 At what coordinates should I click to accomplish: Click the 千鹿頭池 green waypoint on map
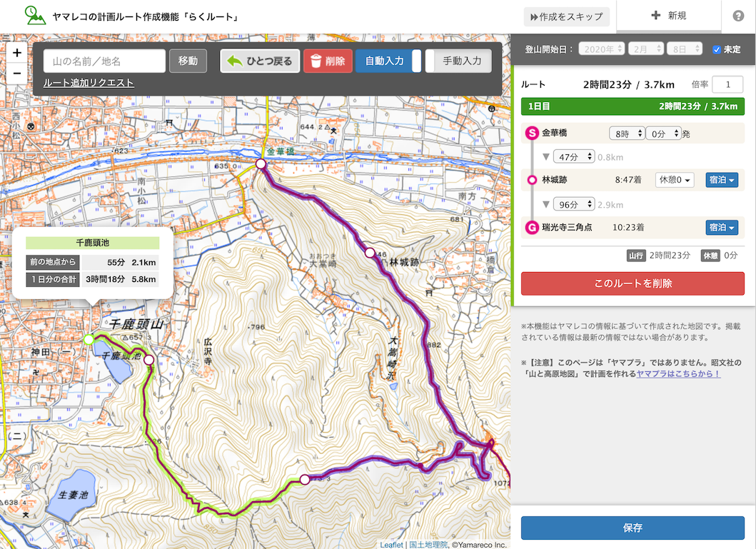pyautogui.click(x=89, y=340)
